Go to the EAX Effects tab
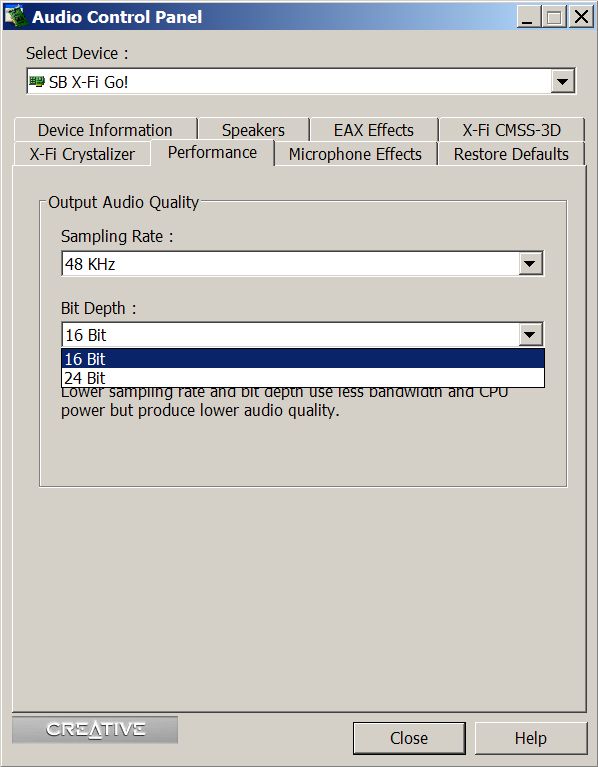This screenshot has height=767, width=598. click(x=374, y=130)
